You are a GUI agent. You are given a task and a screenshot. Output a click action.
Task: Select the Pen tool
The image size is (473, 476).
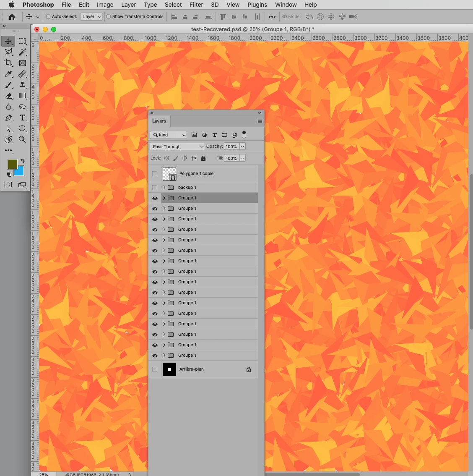tap(8, 118)
